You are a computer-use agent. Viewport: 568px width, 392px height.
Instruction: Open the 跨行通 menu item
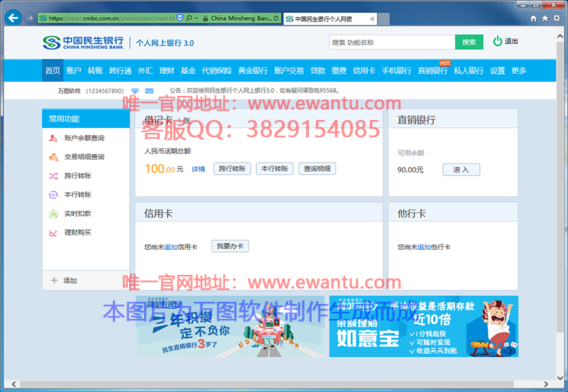tap(120, 70)
